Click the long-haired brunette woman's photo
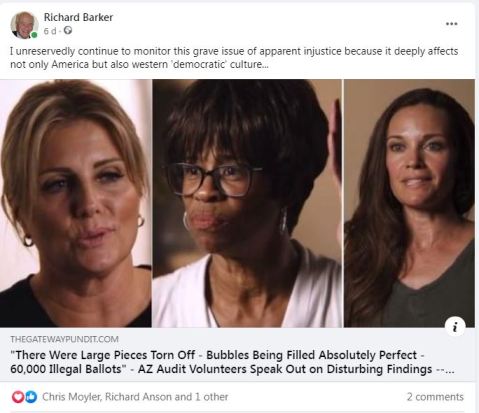The image size is (479, 413). coord(409,203)
